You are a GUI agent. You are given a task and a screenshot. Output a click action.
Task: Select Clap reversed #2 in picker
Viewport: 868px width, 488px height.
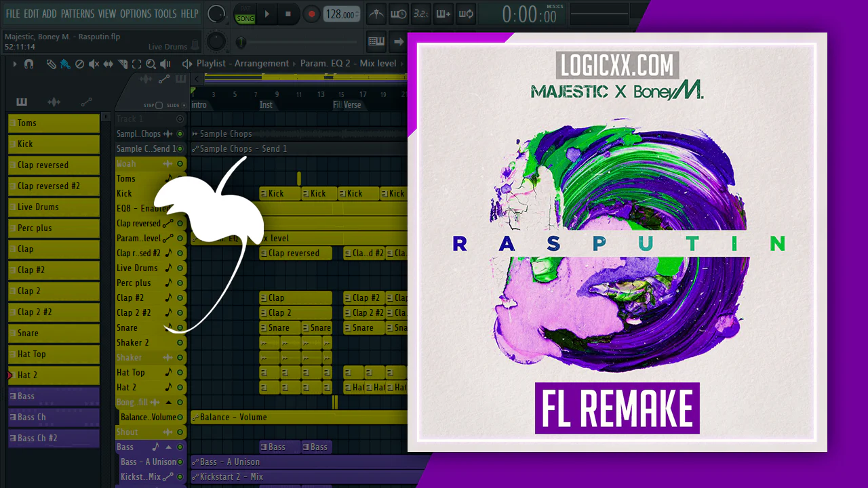[x=54, y=186]
